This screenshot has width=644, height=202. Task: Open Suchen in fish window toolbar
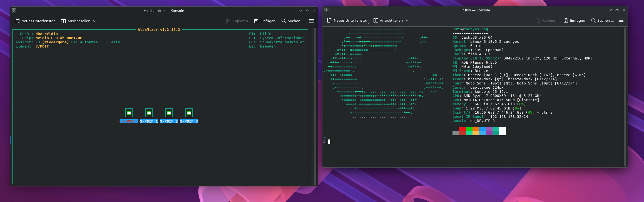pyautogui.click(x=602, y=20)
